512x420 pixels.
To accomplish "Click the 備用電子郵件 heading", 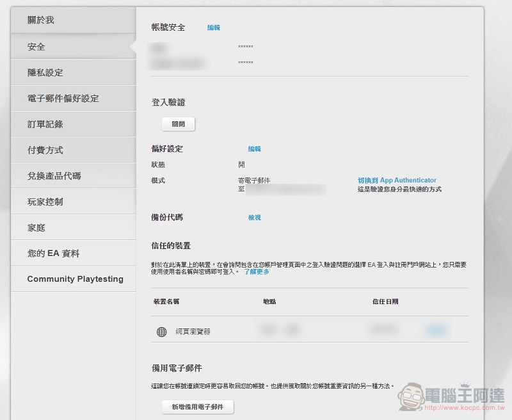I will (177, 368).
